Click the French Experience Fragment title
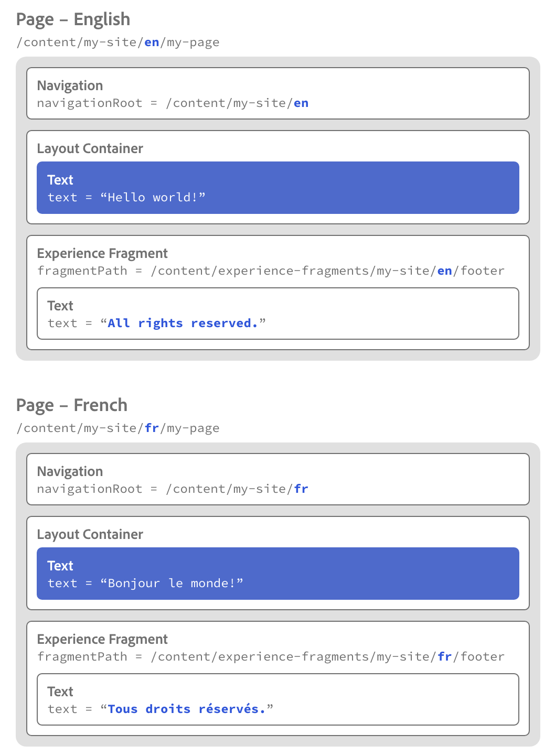Viewport: 555px width, 756px height. pos(102,639)
